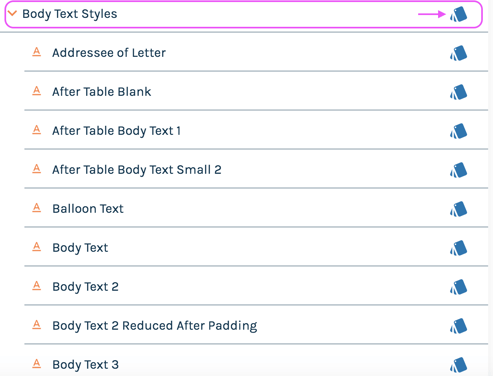Click the swatch icon next to Body Text
The width and height of the screenshot is (493, 376).
pyautogui.click(x=459, y=248)
